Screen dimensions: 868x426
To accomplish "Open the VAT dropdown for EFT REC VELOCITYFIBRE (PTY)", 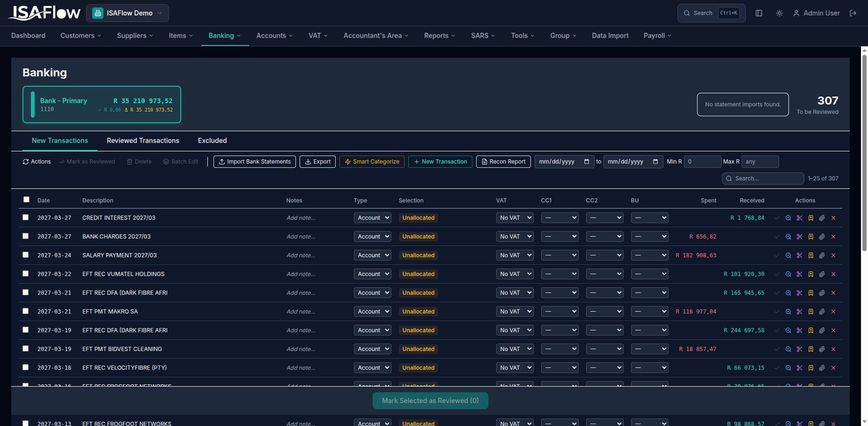I will (x=515, y=368).
